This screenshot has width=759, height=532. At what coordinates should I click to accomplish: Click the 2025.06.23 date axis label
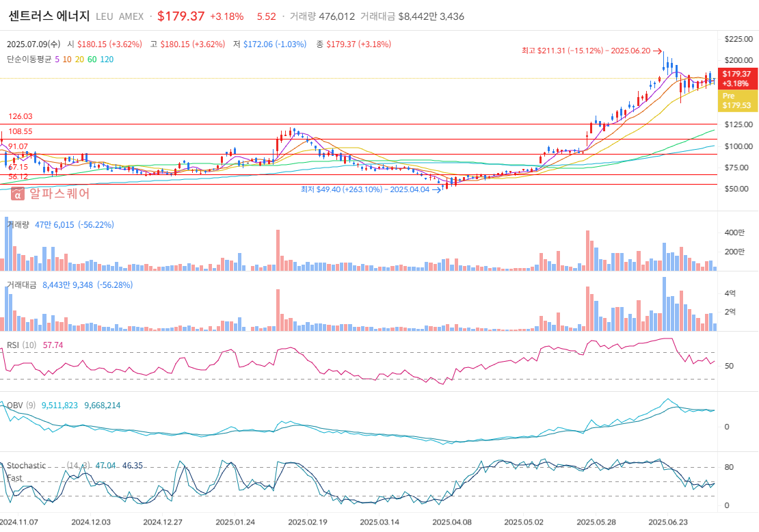click(x=669, y=522)
